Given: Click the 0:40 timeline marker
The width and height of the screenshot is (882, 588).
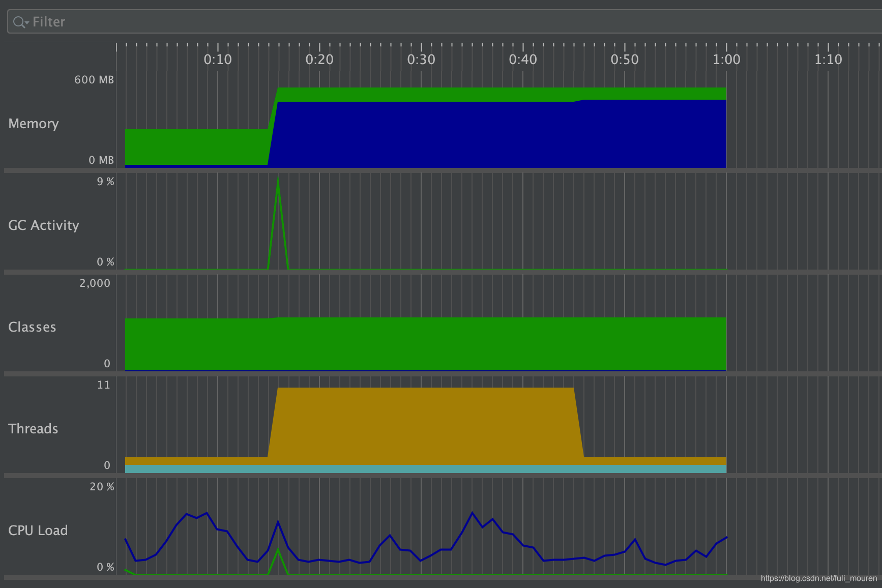Looking at the screenshot, I should [x=523, y=60].
